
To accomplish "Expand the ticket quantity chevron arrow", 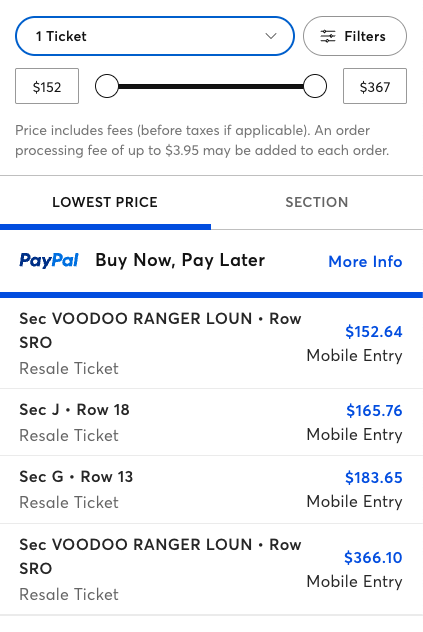I will pos(271,36).
